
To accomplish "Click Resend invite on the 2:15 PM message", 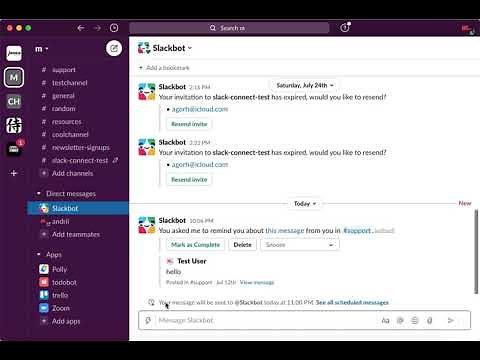I will (x=189, y=124).
